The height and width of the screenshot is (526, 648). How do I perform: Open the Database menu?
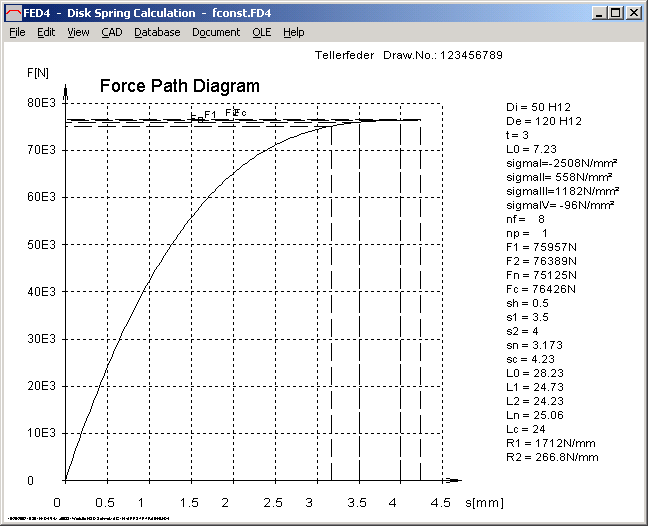click(157, 32)
